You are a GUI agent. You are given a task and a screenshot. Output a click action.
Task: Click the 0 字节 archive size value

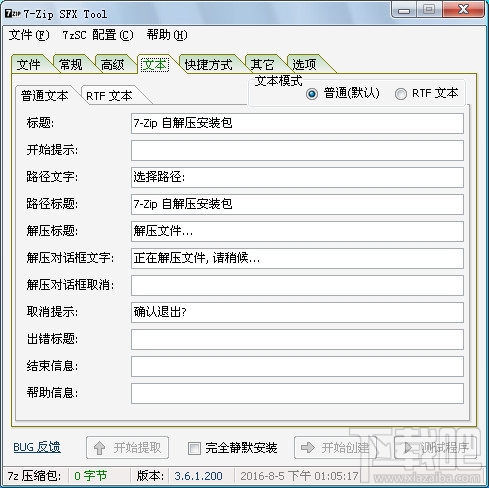point(91,476)
